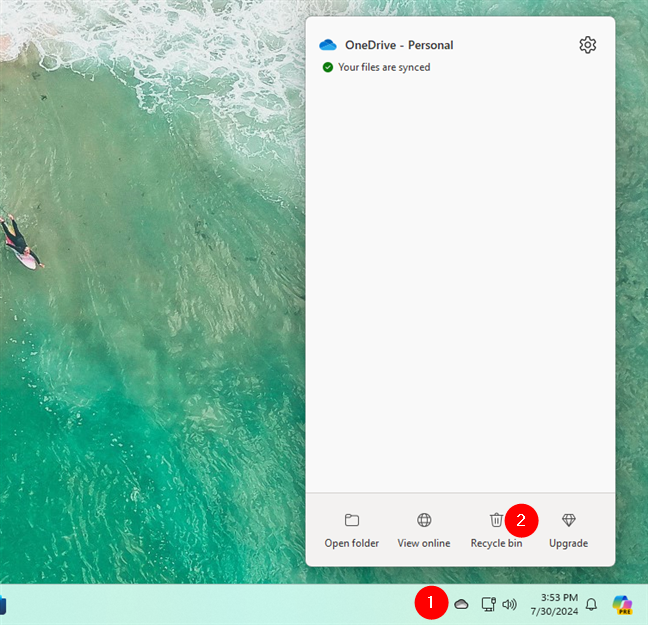Click the blue OneDrive cloud logo
Viewport: 648px width, 625px height.
click(328, 45)
